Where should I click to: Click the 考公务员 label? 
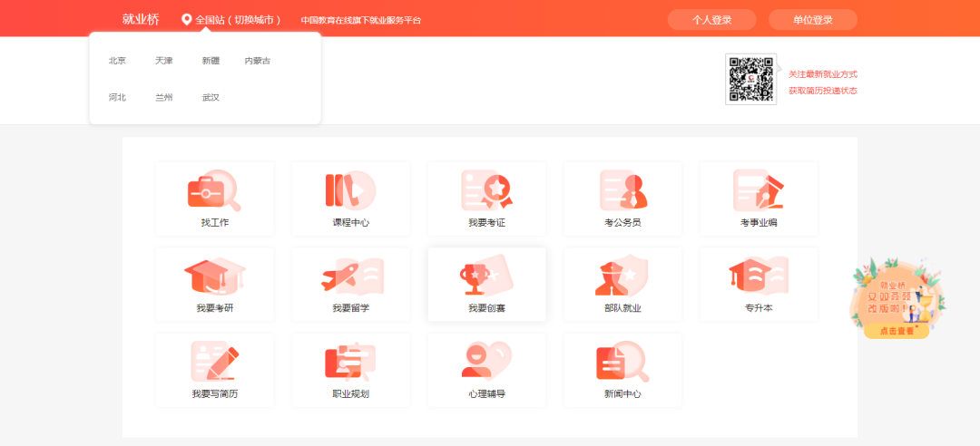coord(622,223)
